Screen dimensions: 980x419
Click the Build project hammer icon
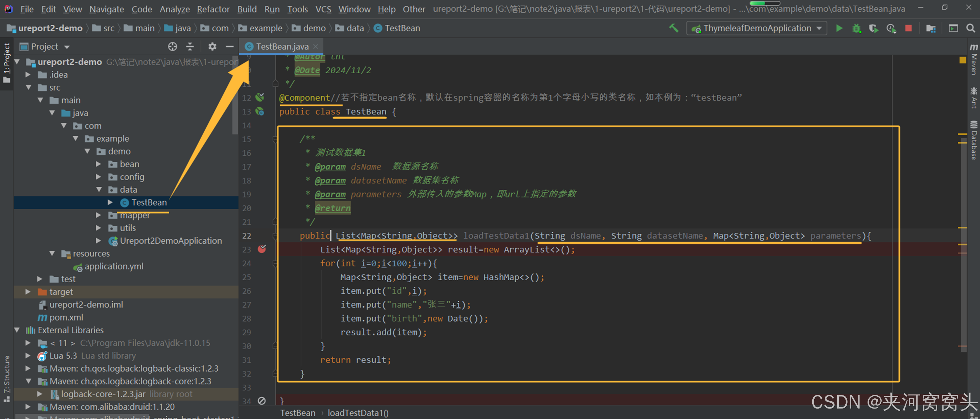674,28
